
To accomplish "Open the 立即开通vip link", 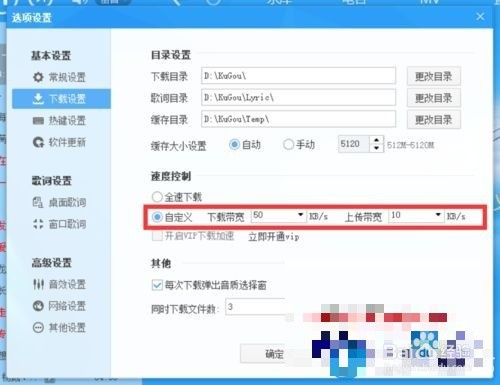I will click(x=273, y=237).
